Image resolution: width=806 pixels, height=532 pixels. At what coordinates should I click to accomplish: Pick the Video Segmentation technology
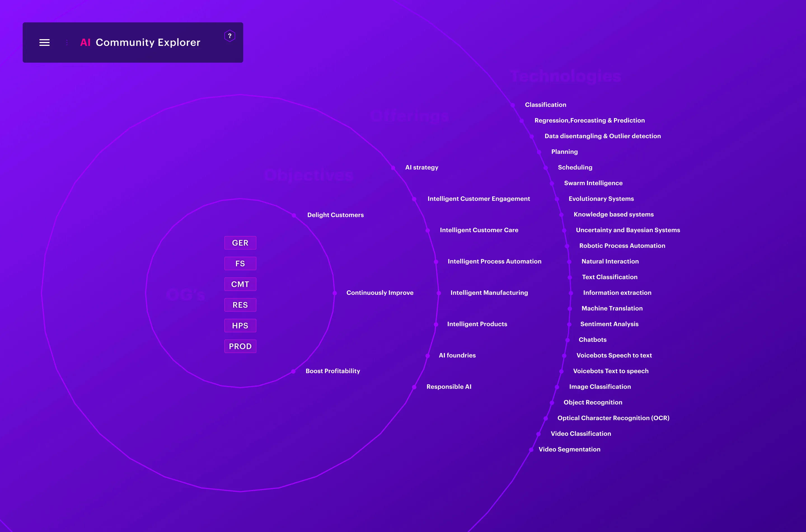click(x=569, y=449)
